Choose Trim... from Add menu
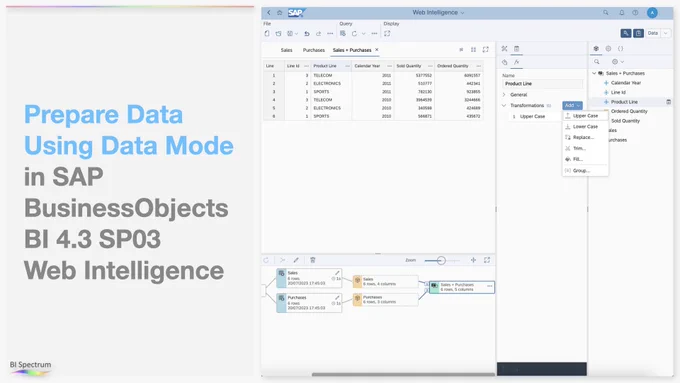 pos(585,148)
